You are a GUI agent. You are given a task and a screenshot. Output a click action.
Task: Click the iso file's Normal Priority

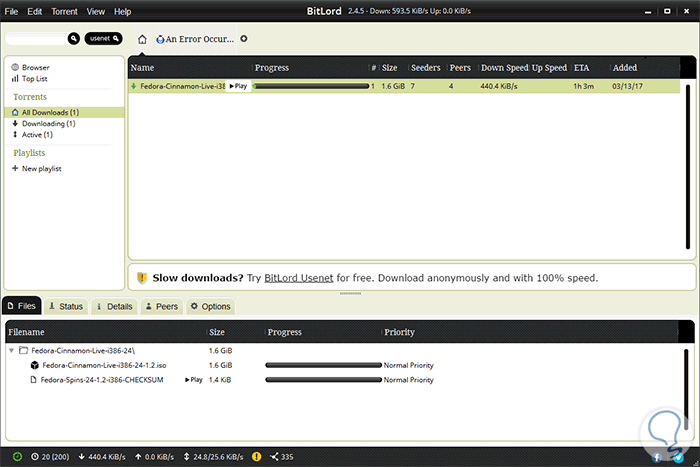(x=408, y=365)
